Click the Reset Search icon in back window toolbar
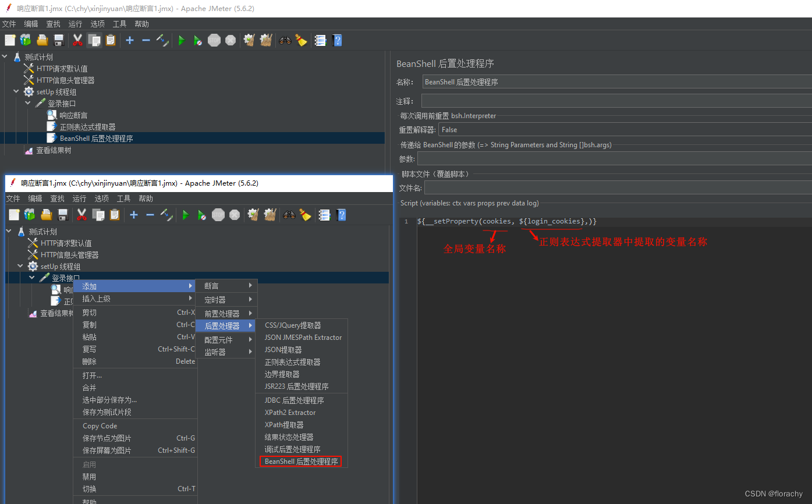 (301, 40)
